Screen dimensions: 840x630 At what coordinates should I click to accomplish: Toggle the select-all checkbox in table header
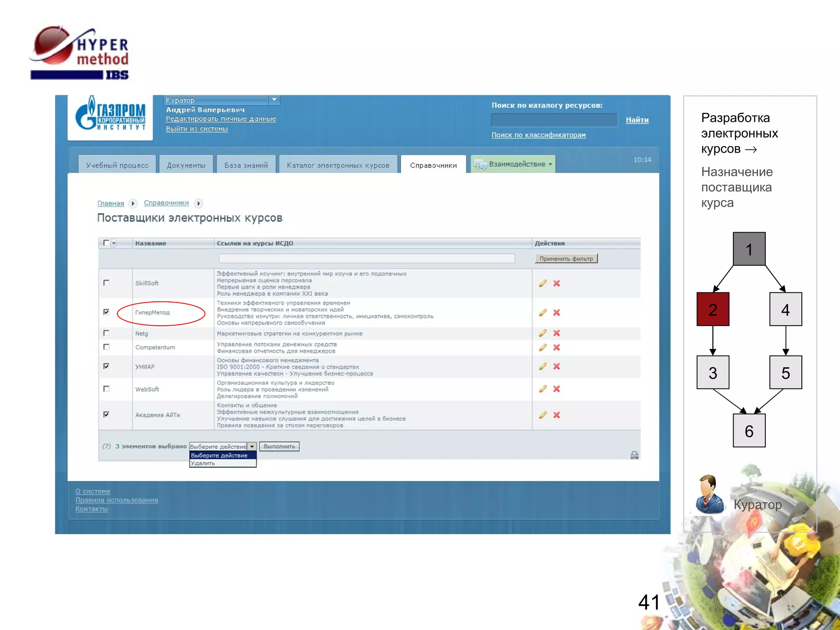click(106, 243)
